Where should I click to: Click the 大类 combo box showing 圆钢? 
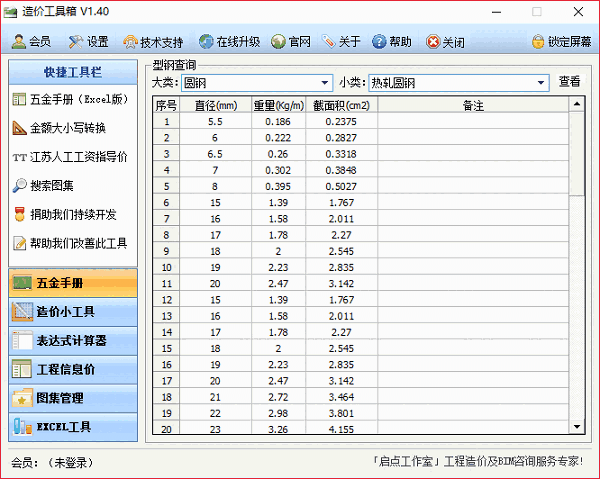257,83
